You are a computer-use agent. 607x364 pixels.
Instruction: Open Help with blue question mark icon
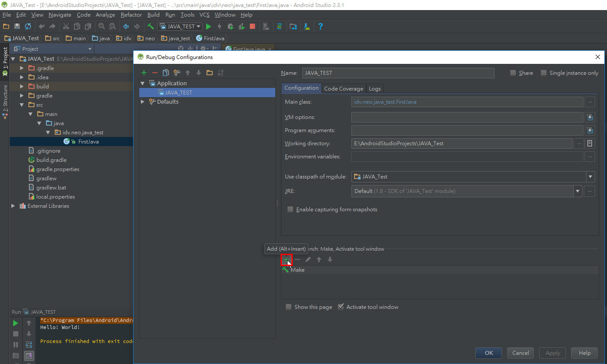click(x=320, y=26)
